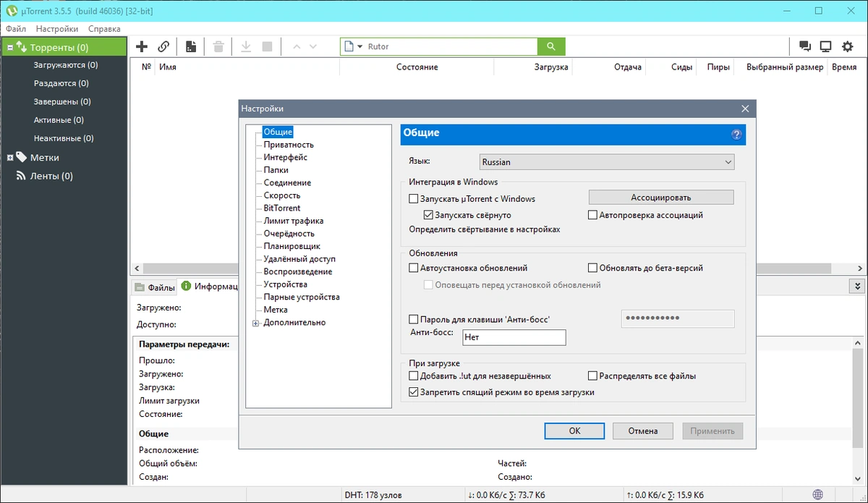Enable Start µTorrent with Windows checkbox
The image size is (868, 503).
(414, 198)
